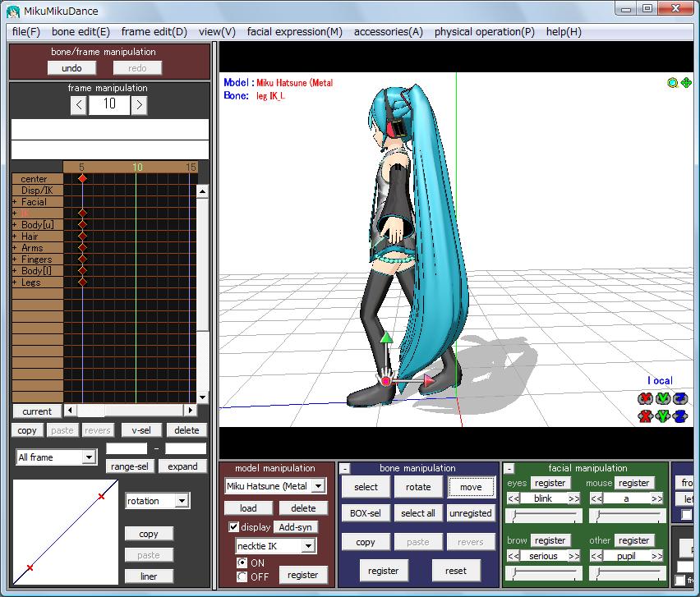Open the Miku Hatsune model dropdown

pyautogui.click(x=319, y=486)
